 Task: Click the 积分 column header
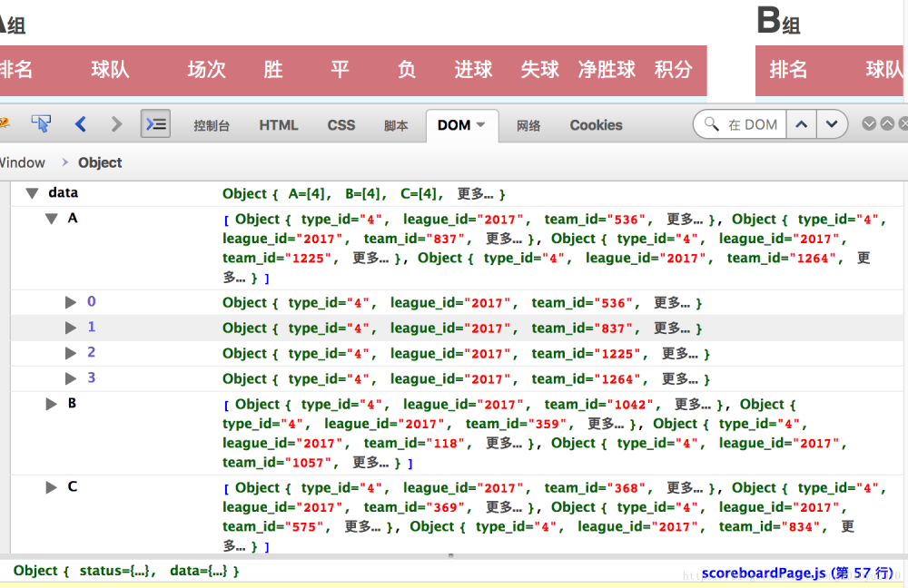[x=674, y=70]
